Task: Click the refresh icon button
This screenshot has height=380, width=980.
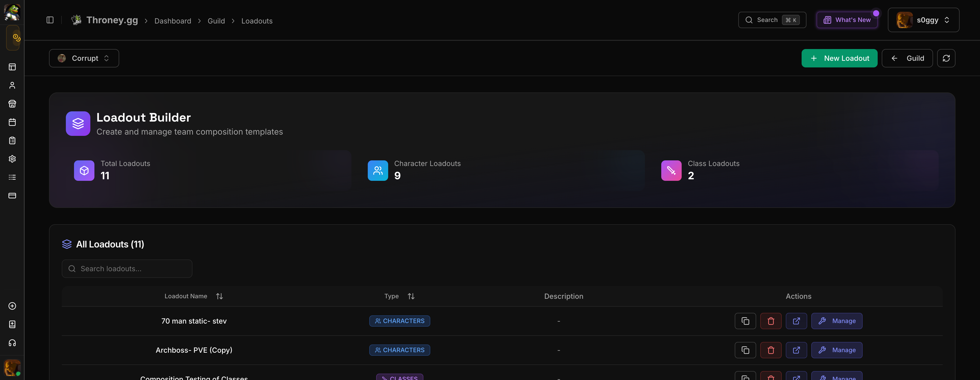Action: coord(946,58)
